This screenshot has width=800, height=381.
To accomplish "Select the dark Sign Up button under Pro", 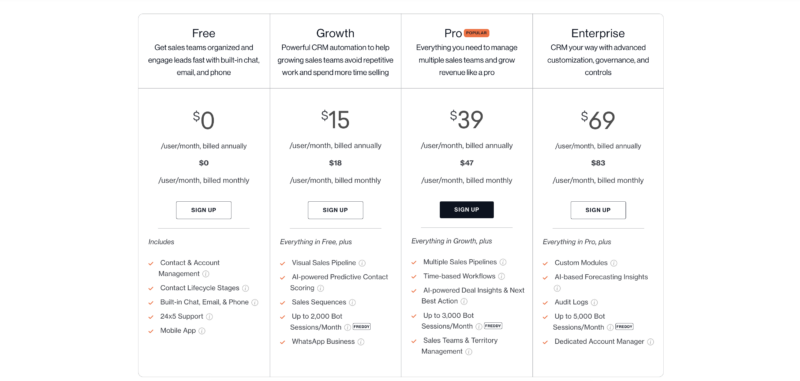I will [466, 210].
